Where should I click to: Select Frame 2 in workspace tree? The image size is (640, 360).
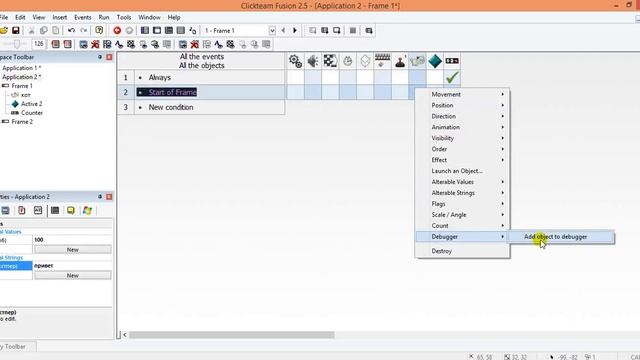click(22, 122)
